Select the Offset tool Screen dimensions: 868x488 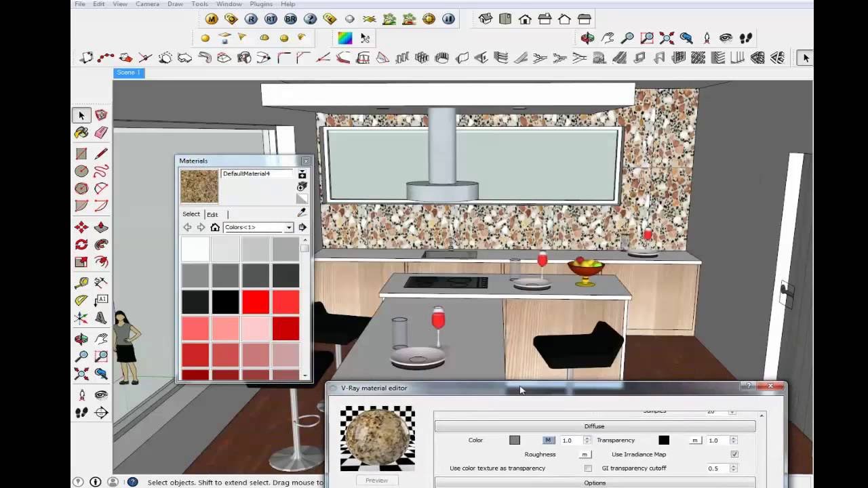tap(101, 262)
